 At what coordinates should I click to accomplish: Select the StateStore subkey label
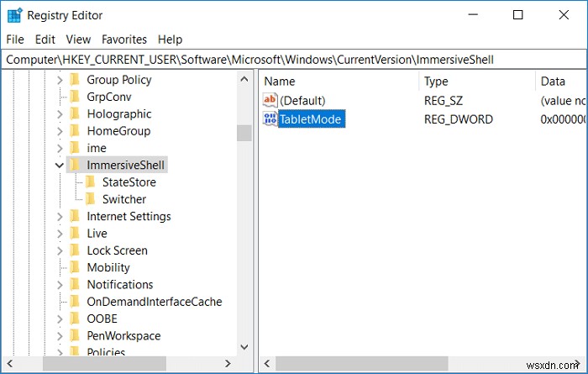129,182
